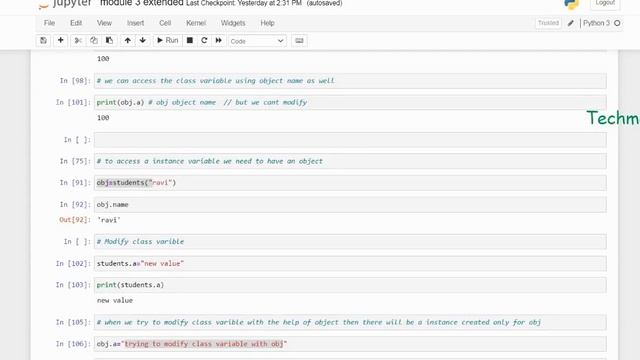Run the selected cell
Screen dimensions: 640x360
168,40
